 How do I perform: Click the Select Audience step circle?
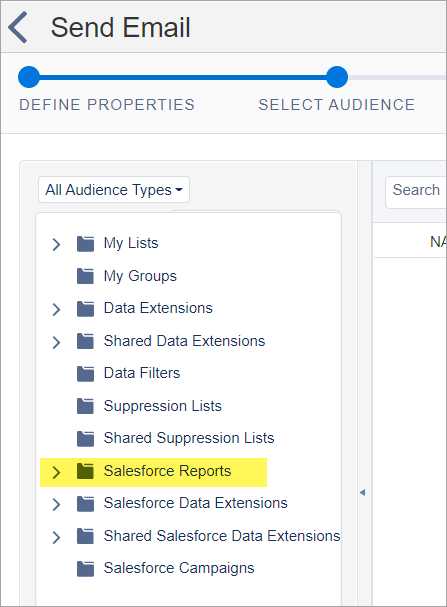(x=337, y=77)
